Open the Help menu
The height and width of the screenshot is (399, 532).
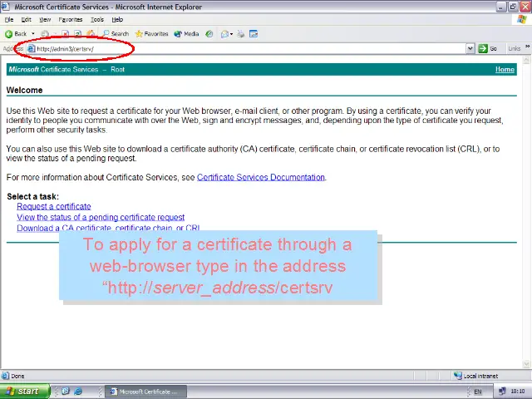coord(117,20)
